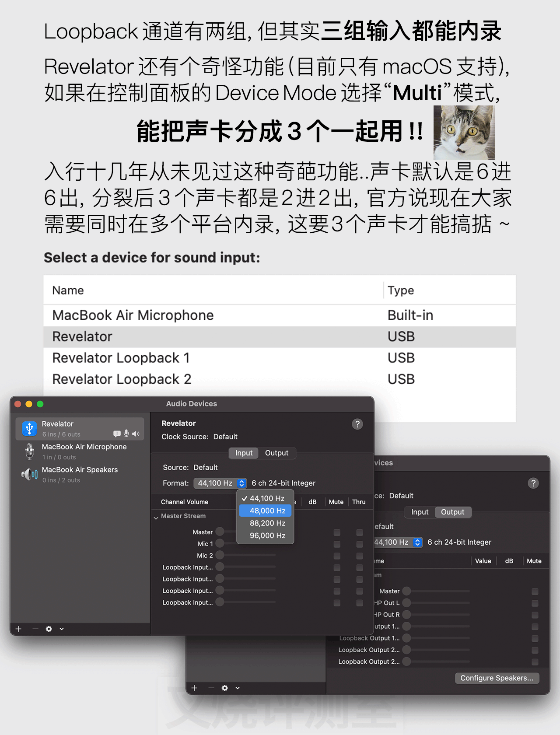Mute HP Out R in the output window

click(535, 615)
